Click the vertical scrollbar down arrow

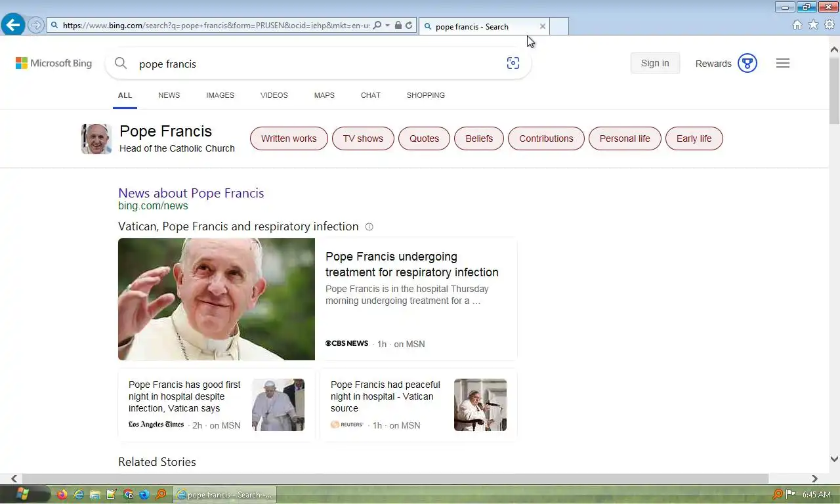coord(834,459)
